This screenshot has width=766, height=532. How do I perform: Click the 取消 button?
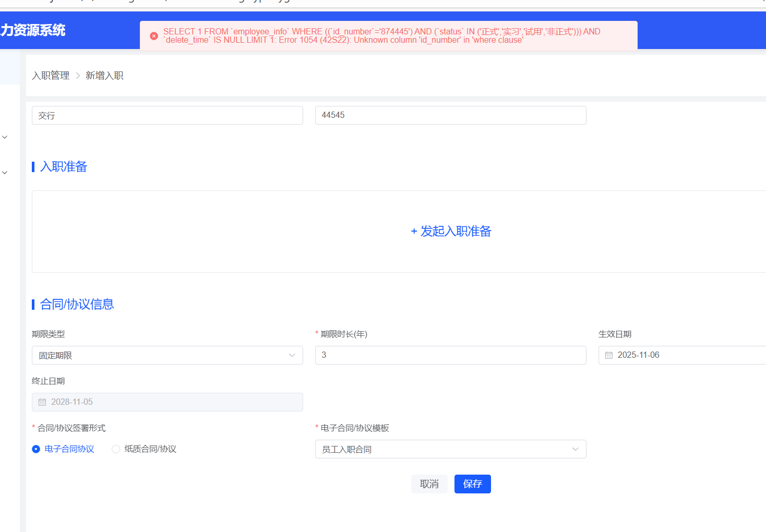click(429, 484)
